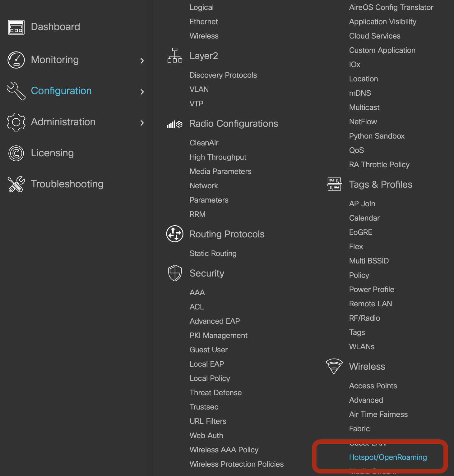Navigate to Discovery Protocols
Viewport: 454px width, 476px height.
point(223,75)
